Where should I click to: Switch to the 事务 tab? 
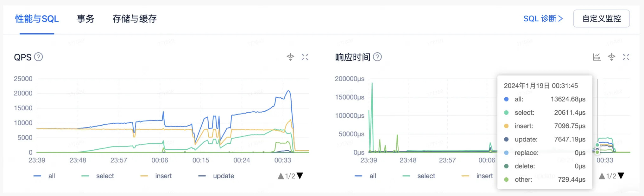pyautogui.click(x=85, y=19)
